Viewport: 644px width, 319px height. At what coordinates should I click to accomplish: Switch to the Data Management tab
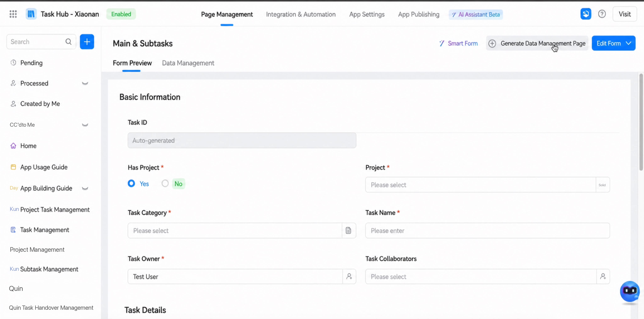click(188, 63)
